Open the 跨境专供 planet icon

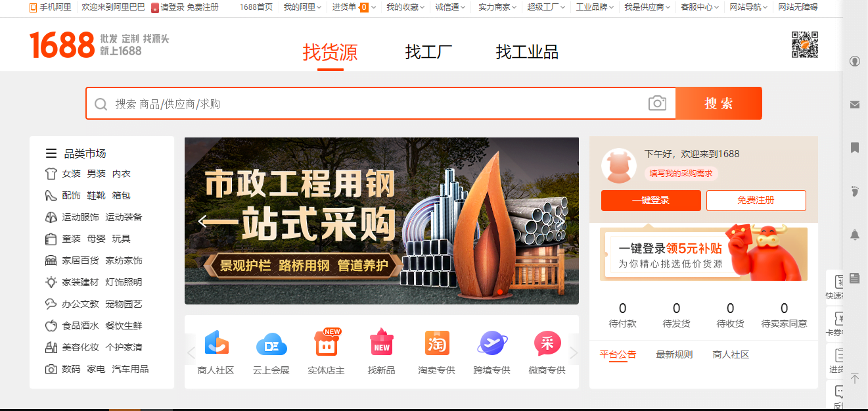pyautogui.click(x=492, y=343)
